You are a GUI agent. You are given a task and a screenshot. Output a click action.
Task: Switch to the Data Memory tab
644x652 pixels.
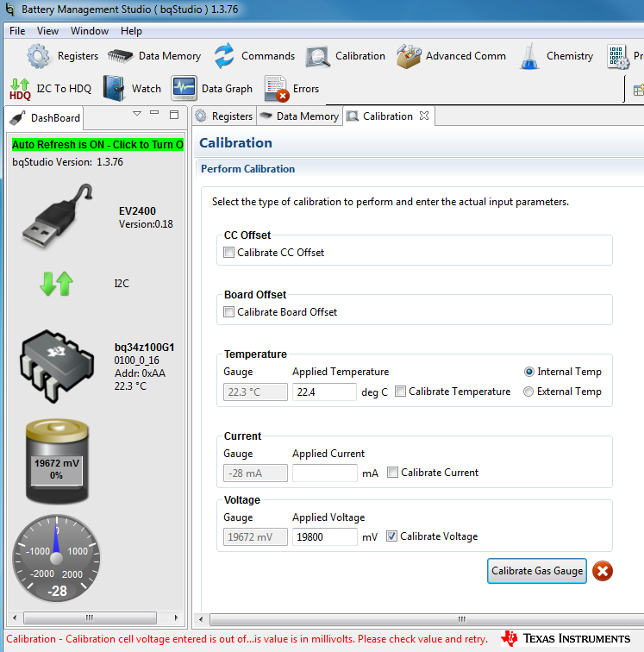[x=299, y=116]
